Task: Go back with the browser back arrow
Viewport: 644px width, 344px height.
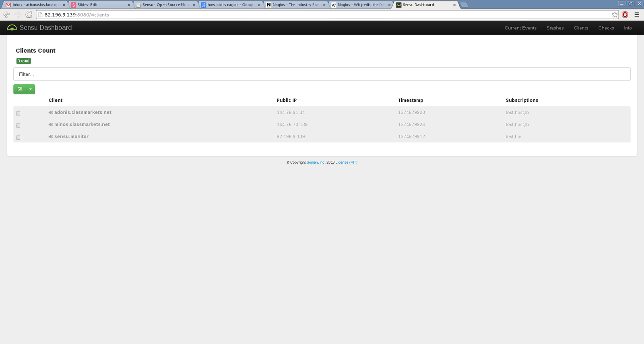Action: point(6,14)
